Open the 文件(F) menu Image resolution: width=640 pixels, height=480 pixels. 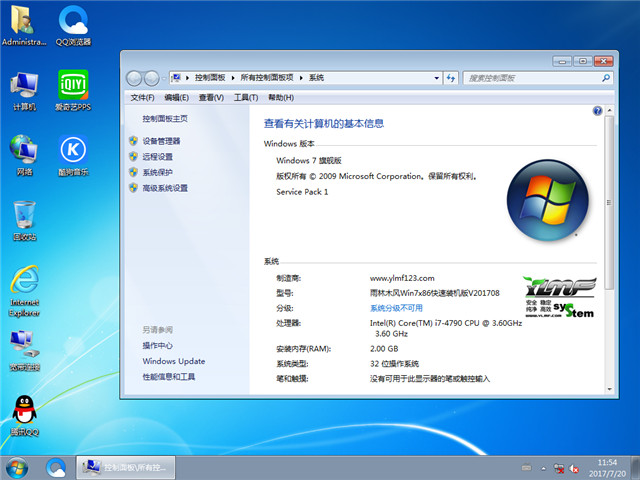pos(142,98)
